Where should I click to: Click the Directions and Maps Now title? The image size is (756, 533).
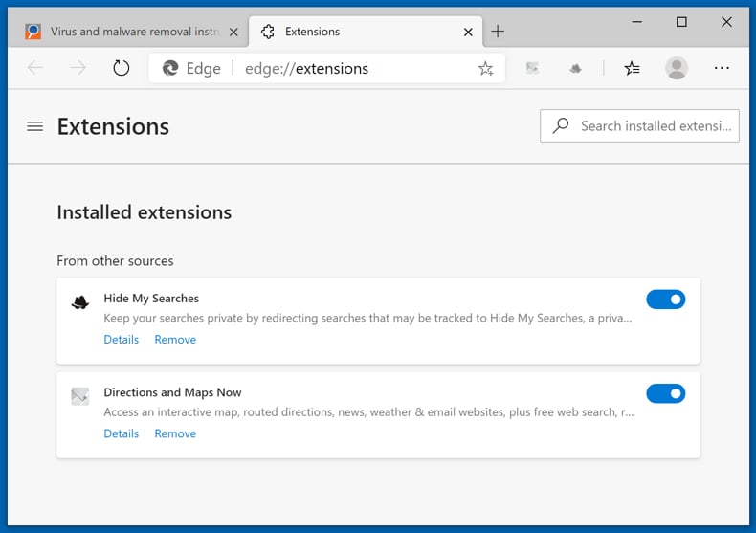[172, 392]
